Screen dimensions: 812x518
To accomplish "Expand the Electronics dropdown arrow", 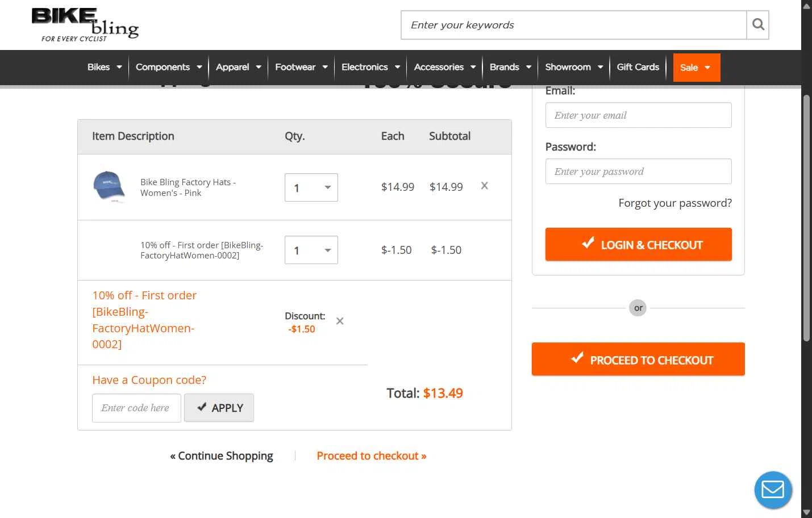I will coord(397,67).
